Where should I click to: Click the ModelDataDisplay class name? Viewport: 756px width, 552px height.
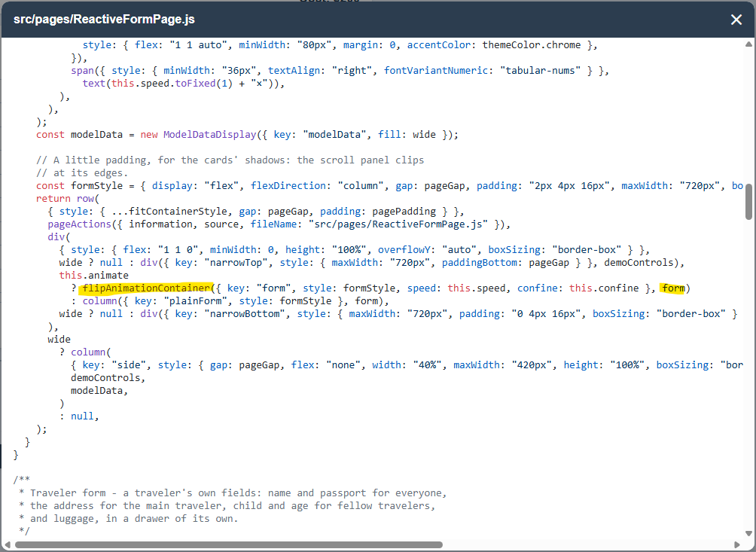click(x=210, y=135)
